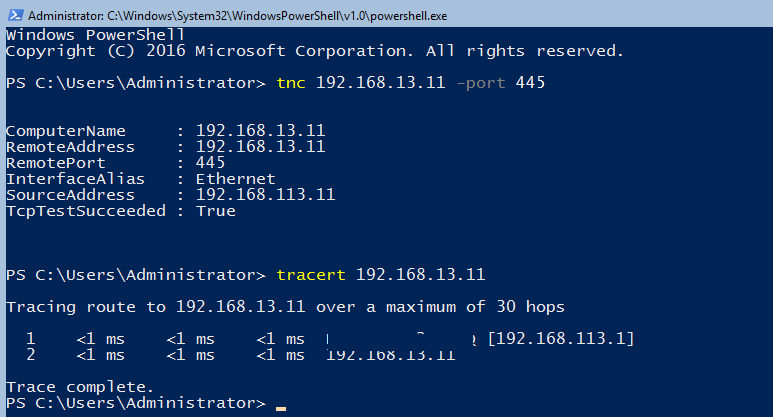Click the hop 1 gateway address 192.168.113.1
Viewport: 773px width, 417px height.
561,339
